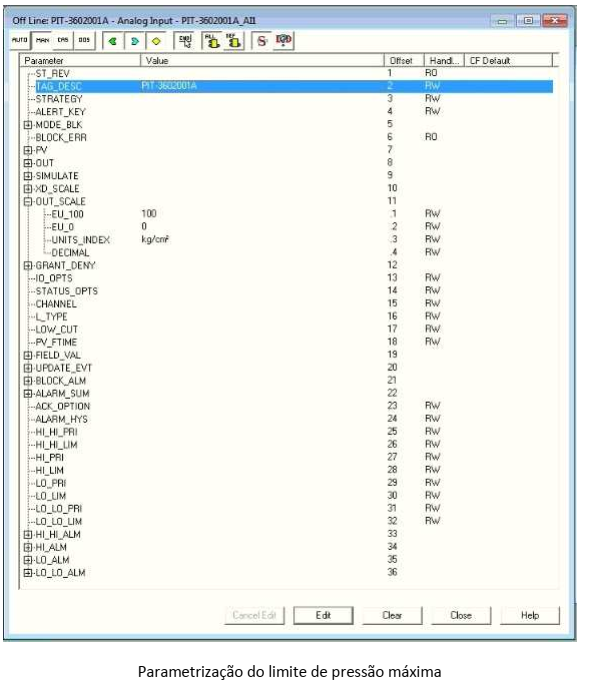Collapse the OUT_SCALE tree node

coord(28,202)
